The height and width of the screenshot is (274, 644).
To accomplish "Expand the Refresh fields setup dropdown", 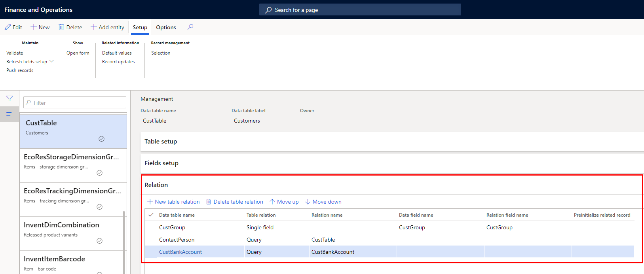I will (51, 62).
